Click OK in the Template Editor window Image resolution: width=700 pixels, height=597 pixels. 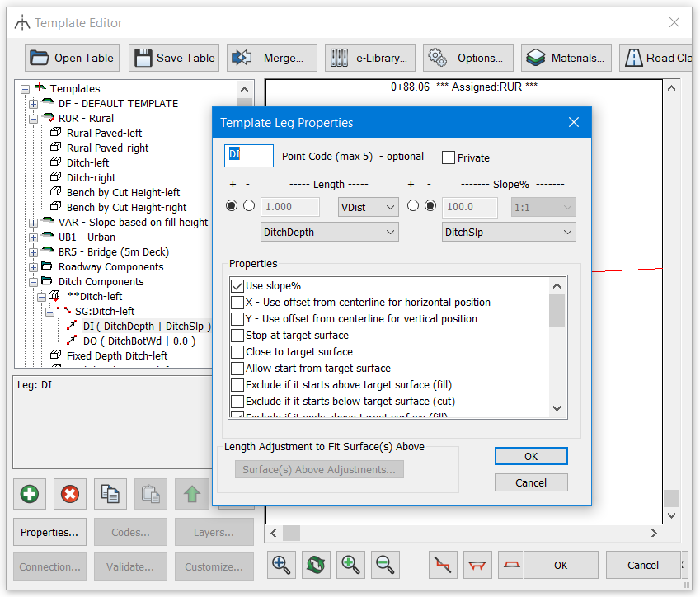tap(561, 565)
